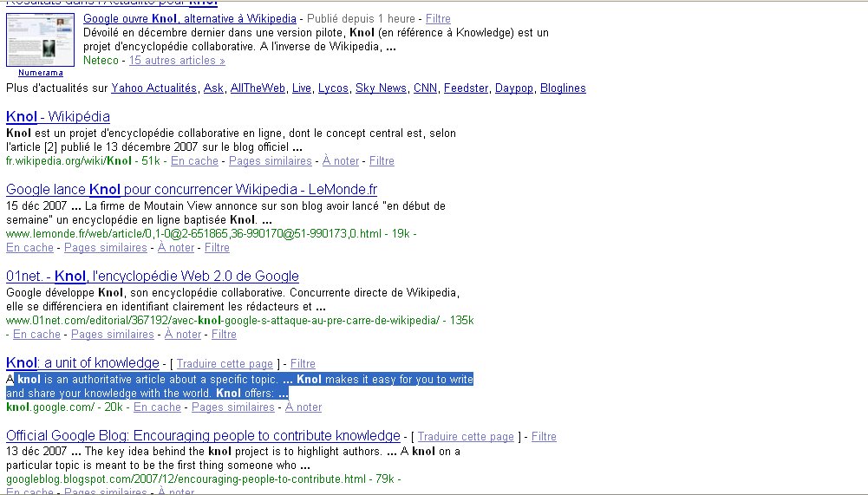Click 'En cache' for the LeMonde.fr result
Image resolution: width=868 pixels, height=495 pixels.
29,248
